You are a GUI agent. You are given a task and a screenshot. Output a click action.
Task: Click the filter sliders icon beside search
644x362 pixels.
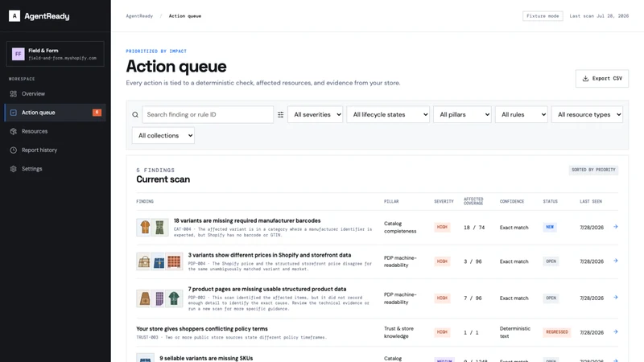[280, 114]
